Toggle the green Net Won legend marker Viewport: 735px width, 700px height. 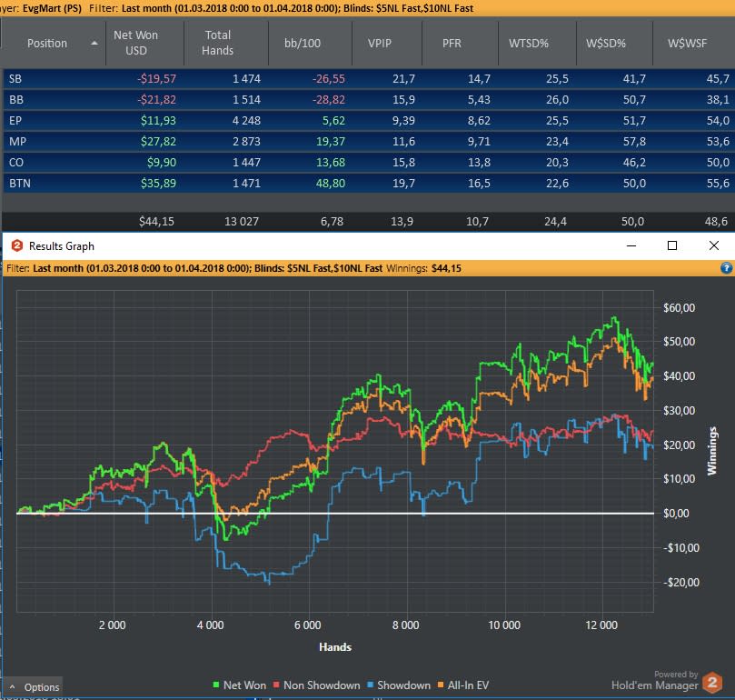[215, 685]
